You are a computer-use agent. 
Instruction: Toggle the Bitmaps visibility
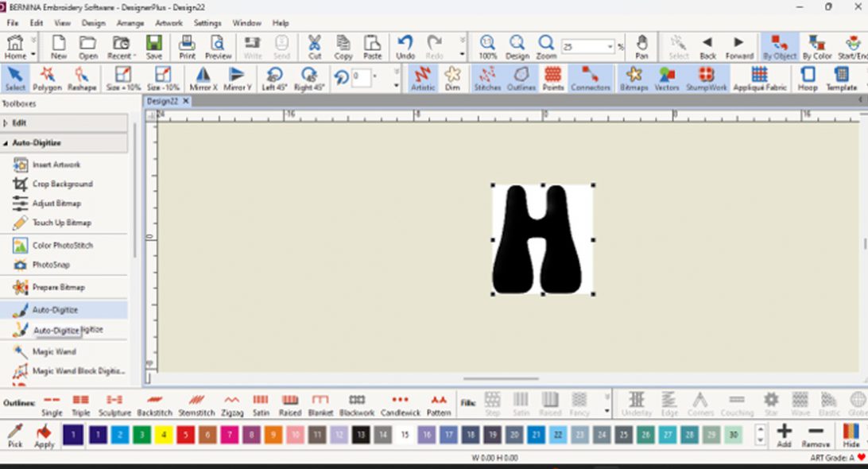click(x=634, y=78)
